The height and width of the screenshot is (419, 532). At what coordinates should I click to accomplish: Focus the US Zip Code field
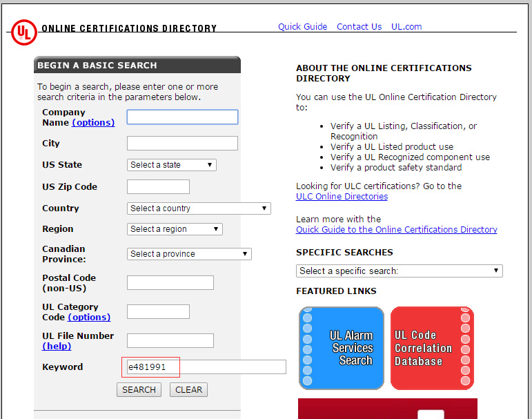coord(158,187)
